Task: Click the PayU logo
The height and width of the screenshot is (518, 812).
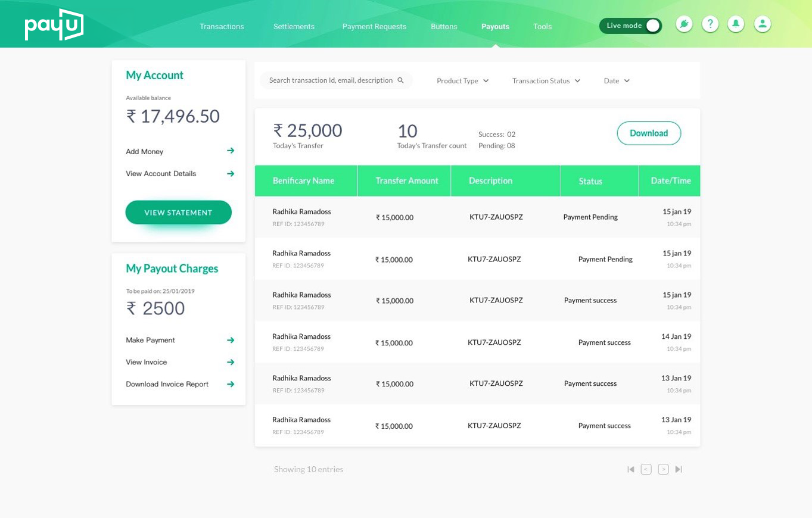Action: pos(54,25)
